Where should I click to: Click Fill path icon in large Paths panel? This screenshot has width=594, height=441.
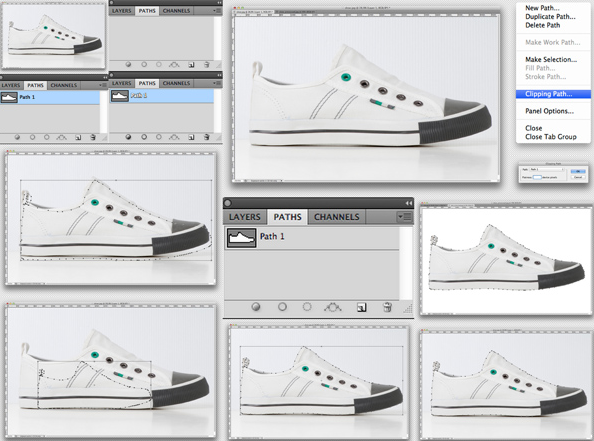point(256,307)
